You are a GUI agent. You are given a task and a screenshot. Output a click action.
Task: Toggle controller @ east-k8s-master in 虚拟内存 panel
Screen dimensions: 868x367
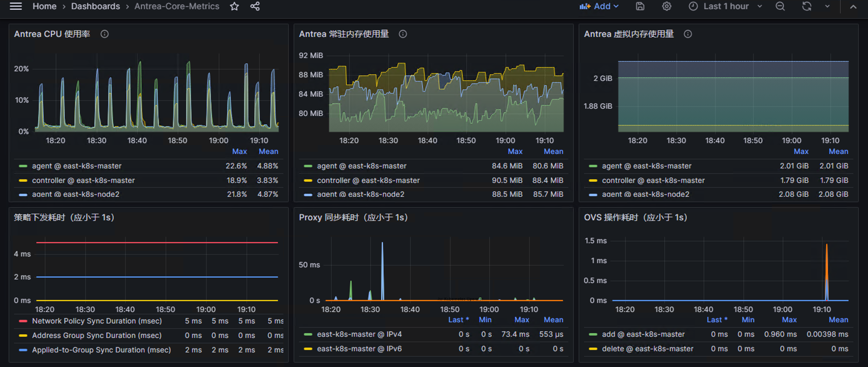click(x=653, y=180)
